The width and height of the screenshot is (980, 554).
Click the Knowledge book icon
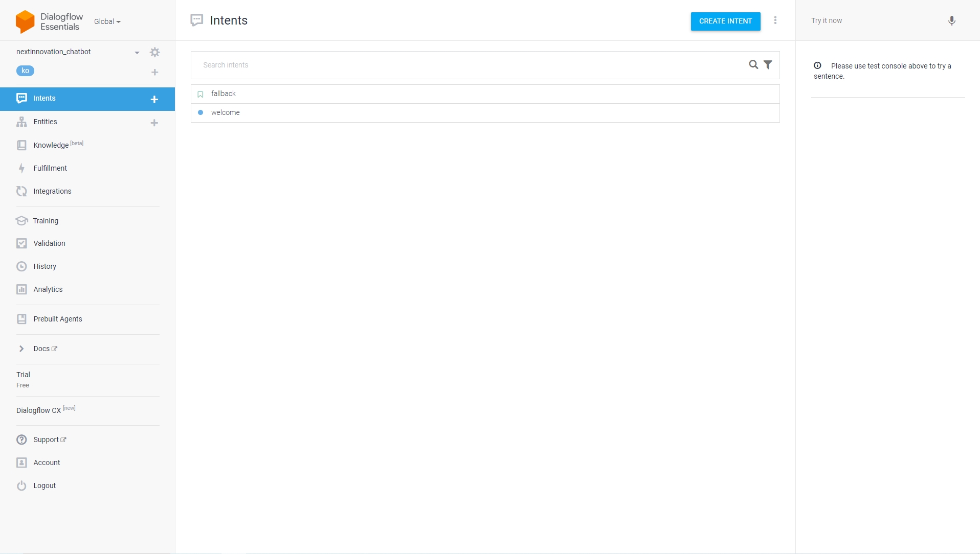(x=21, y=145)
